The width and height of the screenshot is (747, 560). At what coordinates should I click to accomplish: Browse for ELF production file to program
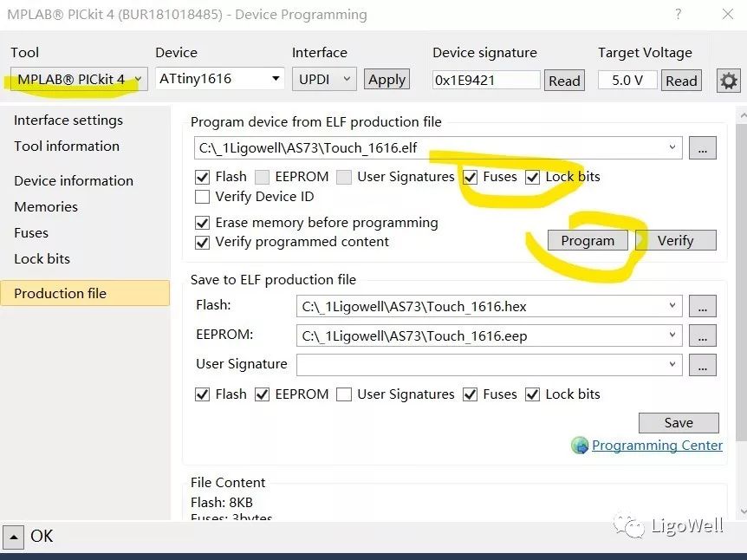pos(702,148)
